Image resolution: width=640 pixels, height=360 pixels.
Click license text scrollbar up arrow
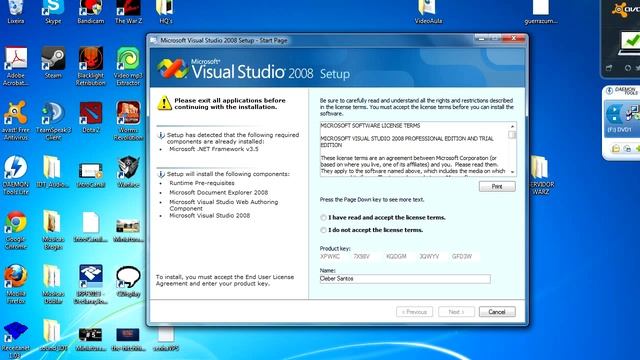512,126
